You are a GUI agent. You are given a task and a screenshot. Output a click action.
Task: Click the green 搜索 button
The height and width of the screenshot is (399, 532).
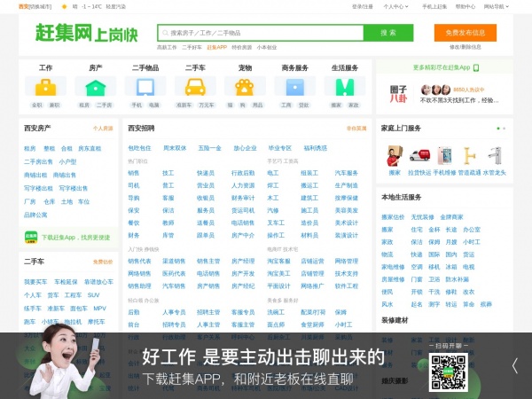click(x=388, y=33)
